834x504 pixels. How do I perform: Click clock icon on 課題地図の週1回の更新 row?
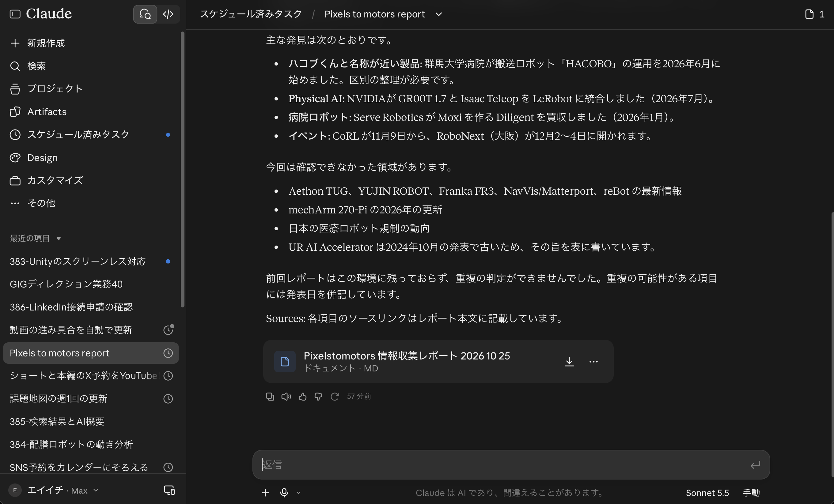pos(168,399)
